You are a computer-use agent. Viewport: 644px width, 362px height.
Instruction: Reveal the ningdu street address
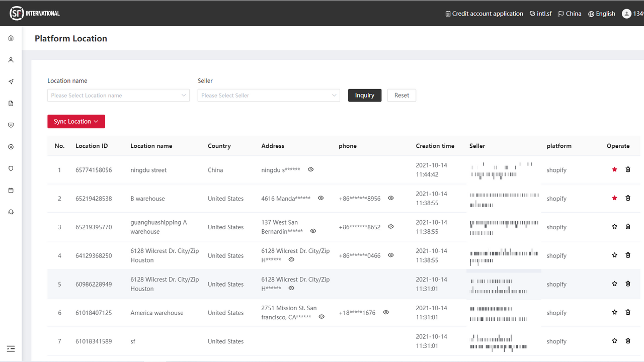(310, 169)
